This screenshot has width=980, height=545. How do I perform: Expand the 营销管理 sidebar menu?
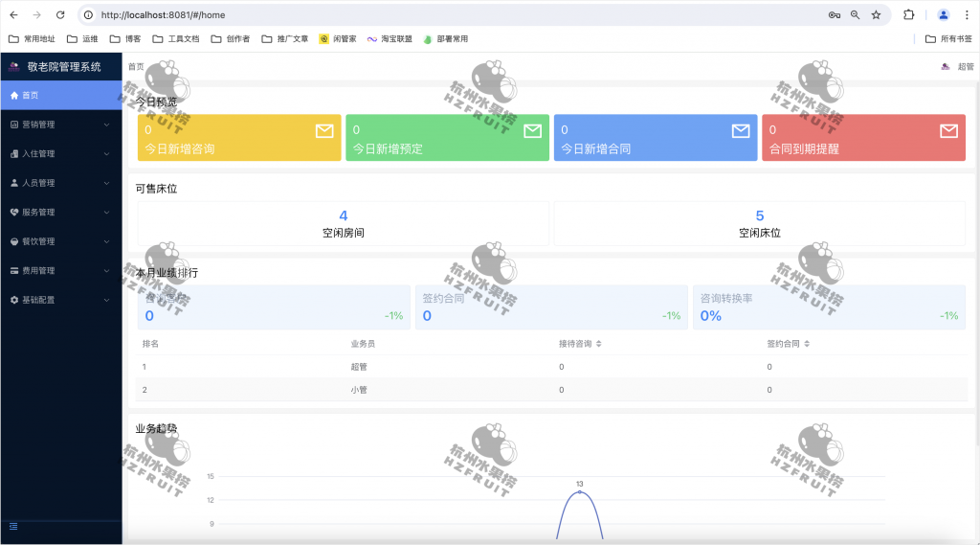tap(61, 125)
